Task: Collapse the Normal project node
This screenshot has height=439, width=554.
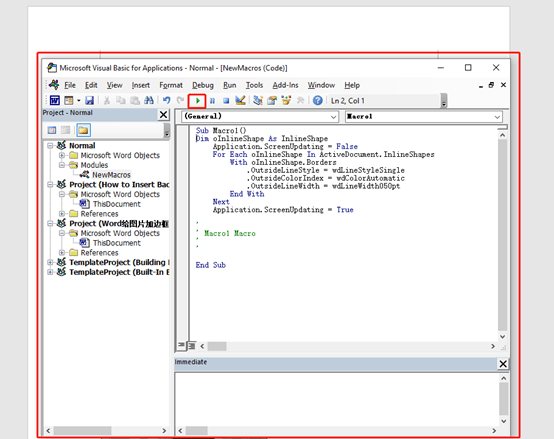Action: pyautogui.click(x=51, y=146)
